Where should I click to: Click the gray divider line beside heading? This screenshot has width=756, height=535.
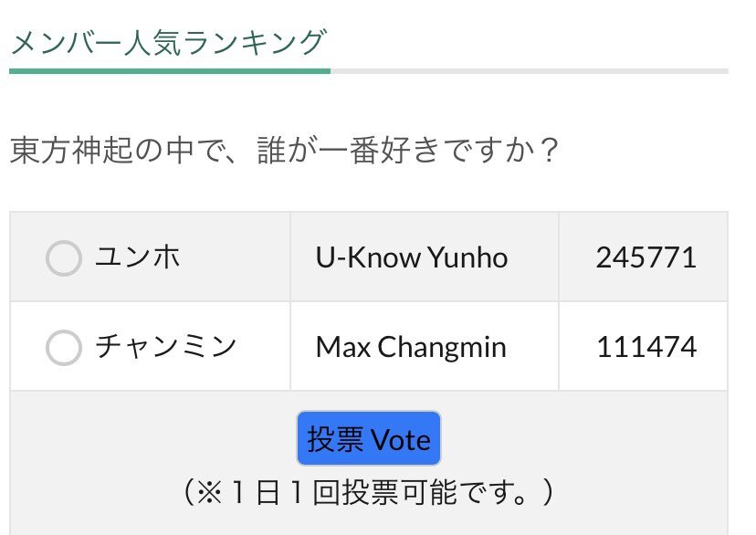pyautogui.click(x=530, y=71)
